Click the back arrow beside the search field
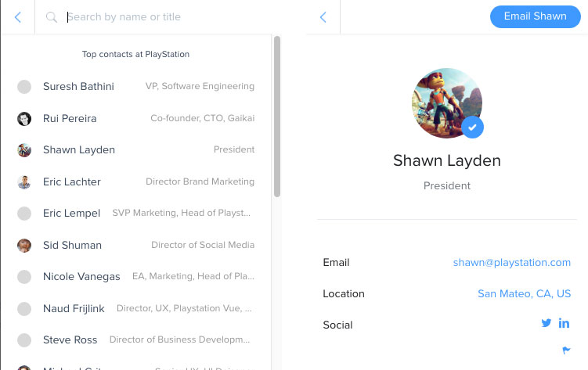Viewport: 588px width, 370px height. click(18, 17)
